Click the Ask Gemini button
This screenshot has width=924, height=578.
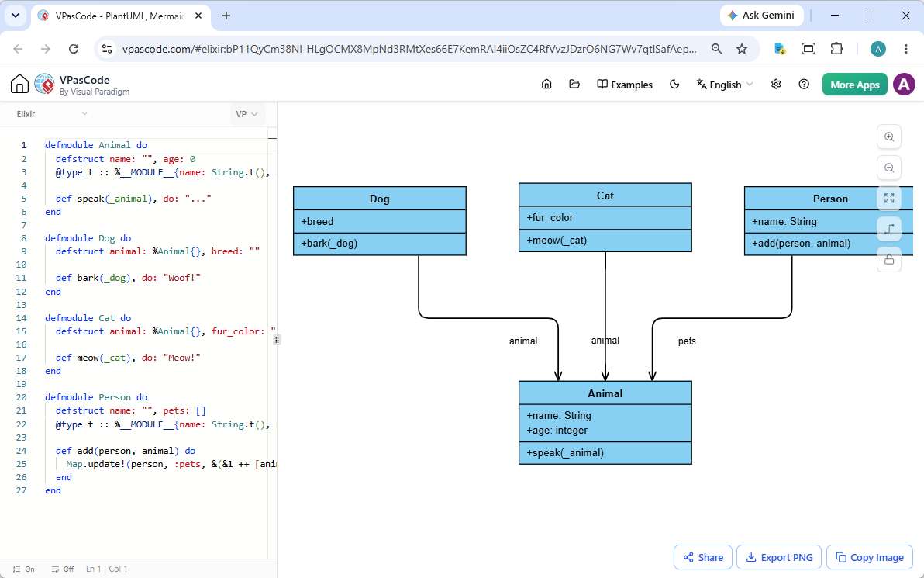761,16
